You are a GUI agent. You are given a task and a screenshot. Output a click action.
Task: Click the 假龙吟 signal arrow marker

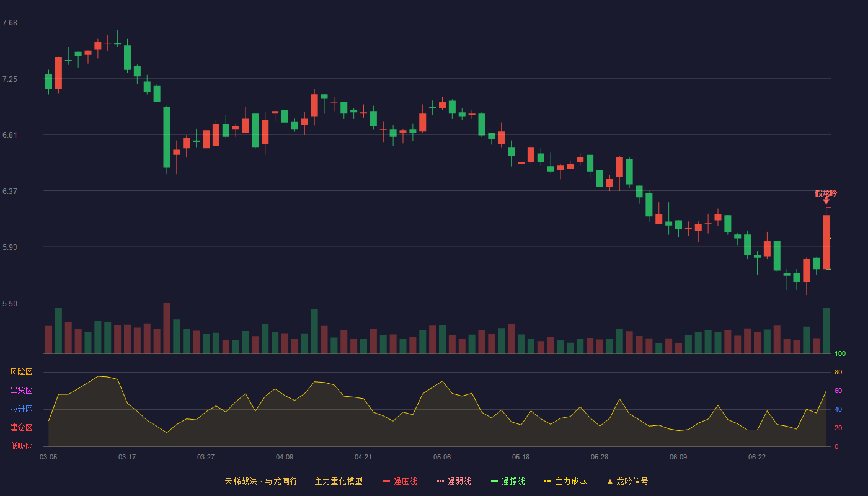826,201
